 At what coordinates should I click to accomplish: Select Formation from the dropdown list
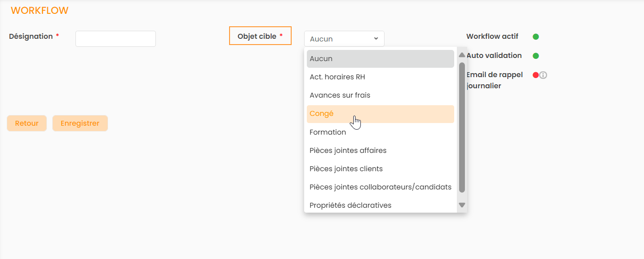pos(380,132)
